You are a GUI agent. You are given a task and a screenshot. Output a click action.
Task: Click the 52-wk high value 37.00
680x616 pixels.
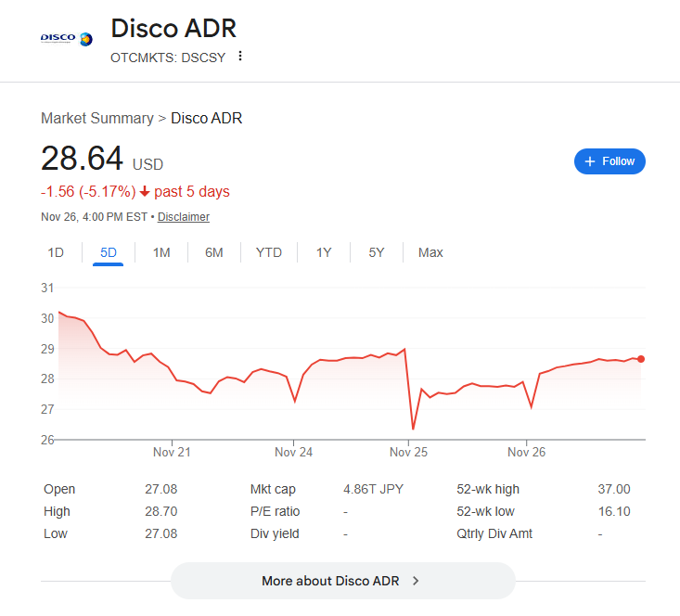tap(614, 489)
